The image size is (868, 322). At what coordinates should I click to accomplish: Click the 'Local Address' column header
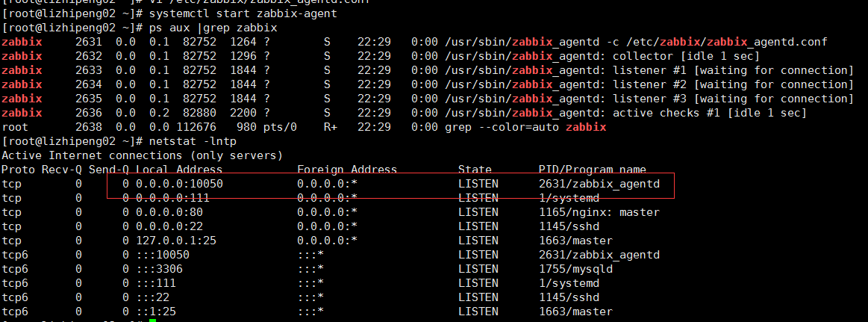tap(179, 169)
